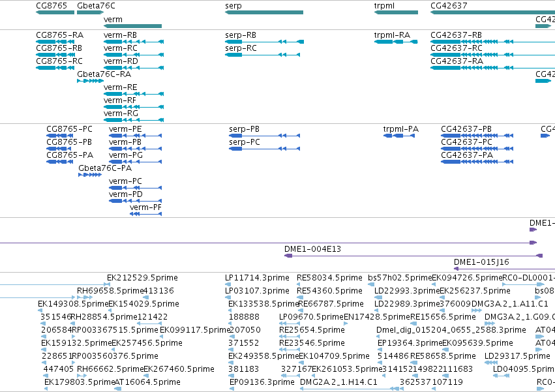
Task: Click protein verm-PC
Action: (x=135, y=188)
